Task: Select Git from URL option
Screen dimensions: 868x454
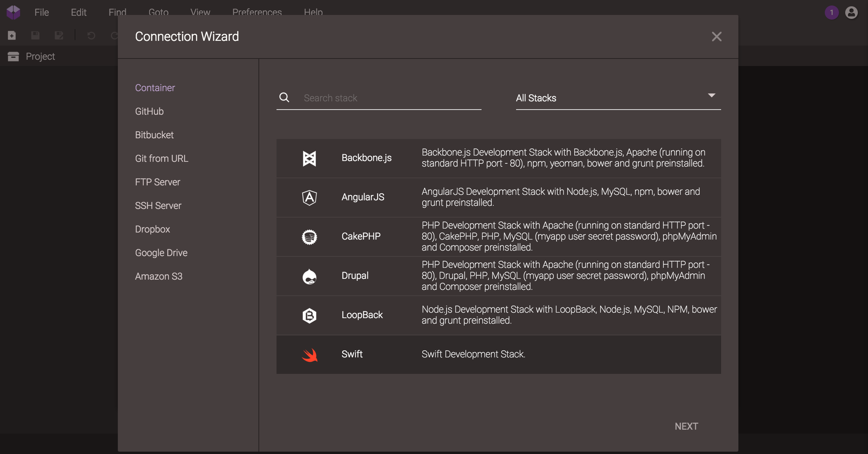Action: pyautogui.click(x=162, y=158)
